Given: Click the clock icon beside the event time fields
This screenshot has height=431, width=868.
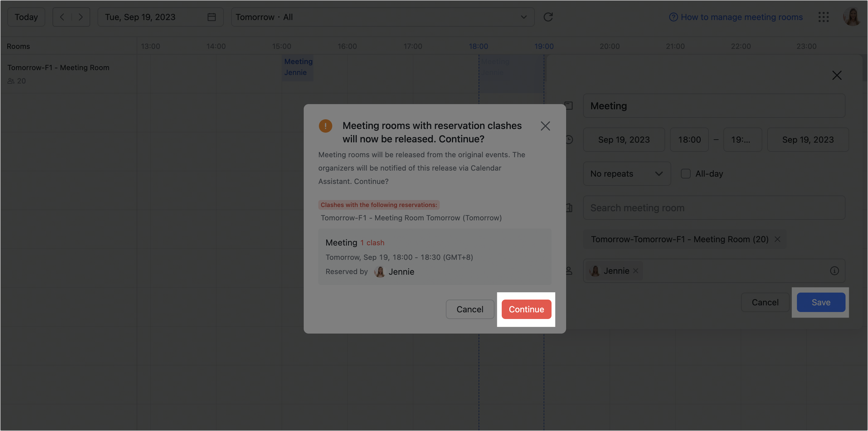Looking at the screenshot, I should (x=569, y=139).
